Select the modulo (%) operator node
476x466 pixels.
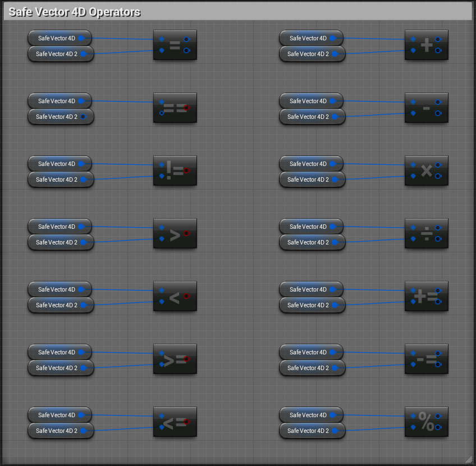pos(426,422)
